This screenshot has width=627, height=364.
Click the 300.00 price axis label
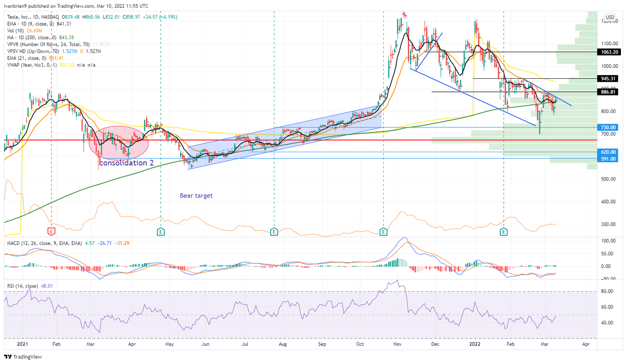click(x=609, y=224)
